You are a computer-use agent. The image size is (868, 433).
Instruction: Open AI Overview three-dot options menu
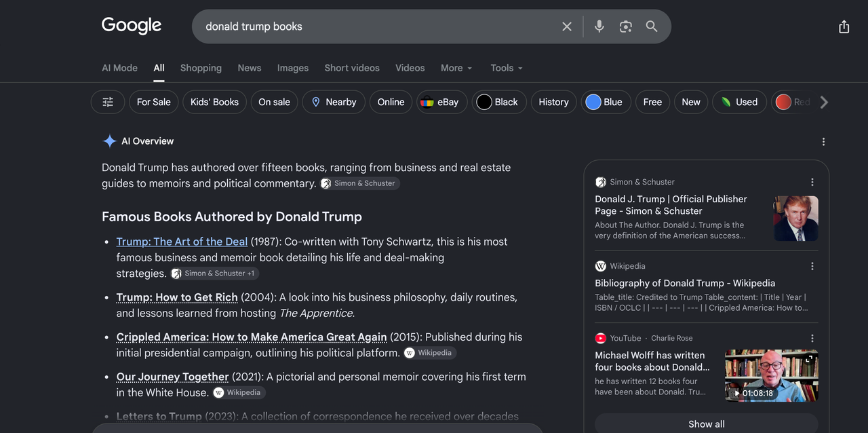pos(823,142)
